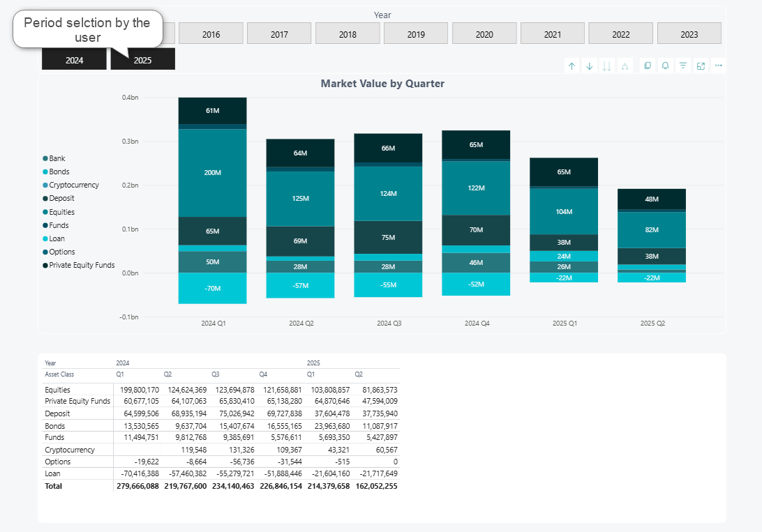Screen dimensions: 762x532
Task: Click the Asset Class header in matrix
Action: [x=60, y=374]
